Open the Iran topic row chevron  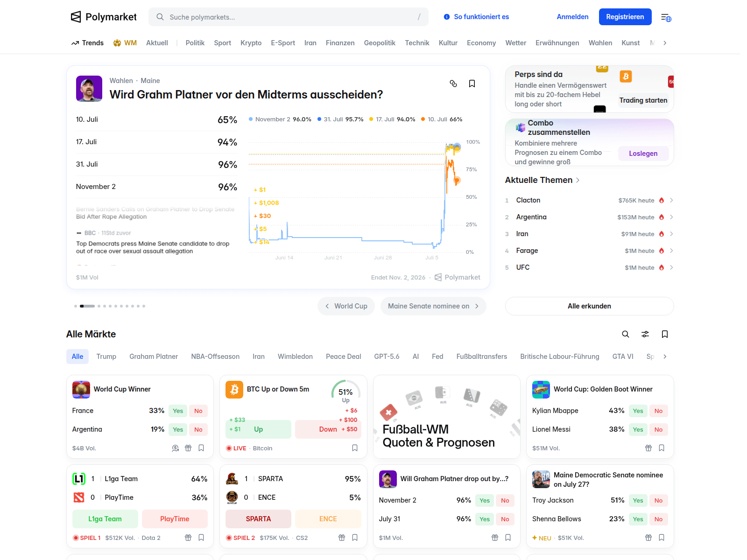point(671,234)
